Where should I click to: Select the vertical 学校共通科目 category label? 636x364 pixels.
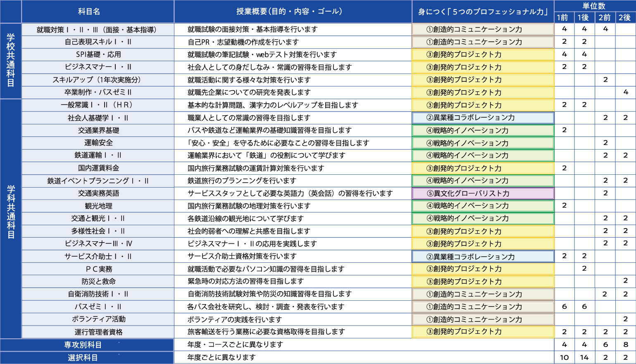click(11, 60)
